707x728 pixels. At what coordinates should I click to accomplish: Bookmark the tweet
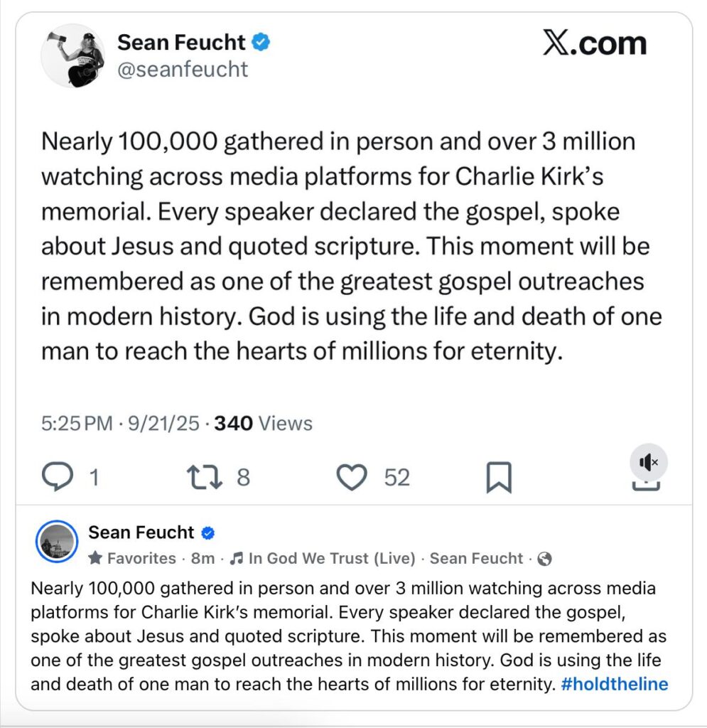[x=498, y=478]
